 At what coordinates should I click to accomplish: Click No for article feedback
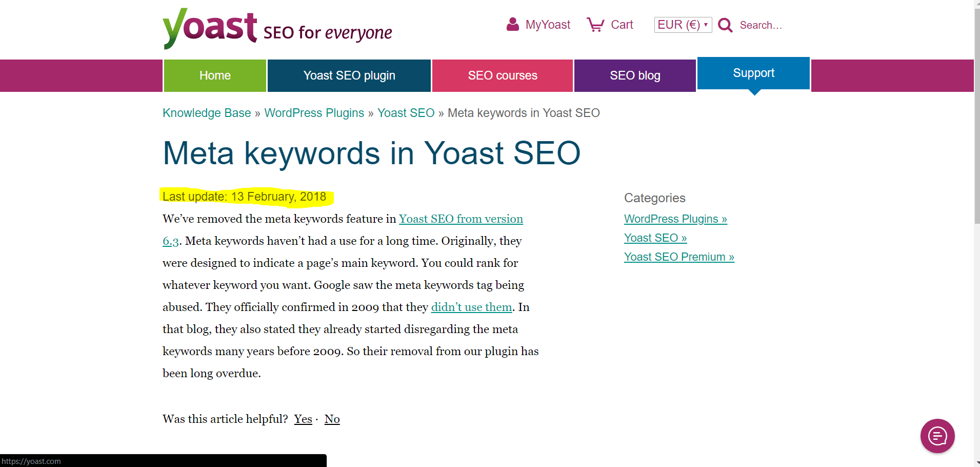tap(332, 419)
